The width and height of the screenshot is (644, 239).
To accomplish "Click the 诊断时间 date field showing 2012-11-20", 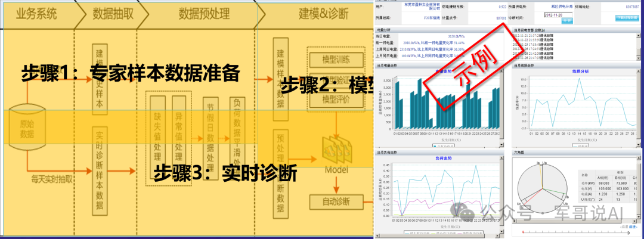I will 558,15.
